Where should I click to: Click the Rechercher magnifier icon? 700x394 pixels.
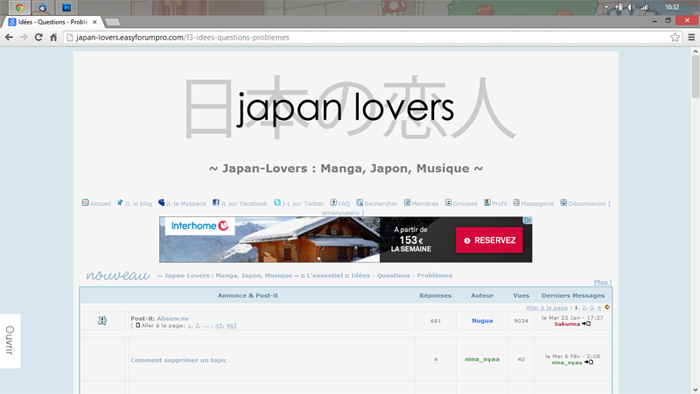(x=359, y=203)
